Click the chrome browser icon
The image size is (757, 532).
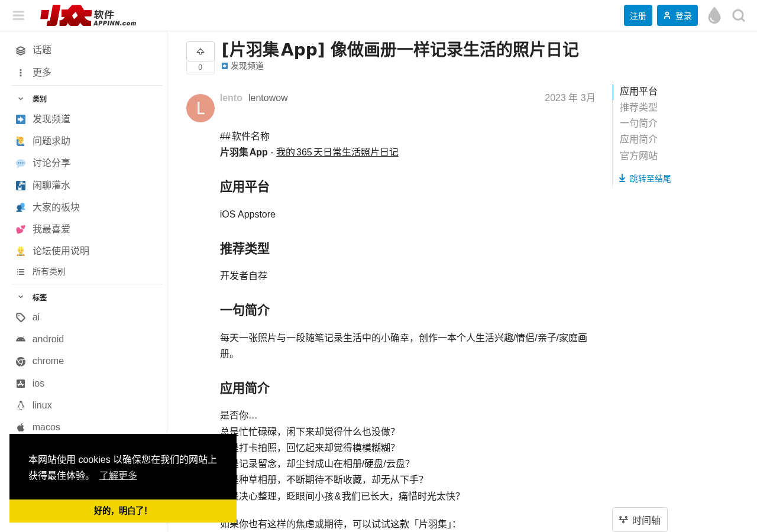21,362
